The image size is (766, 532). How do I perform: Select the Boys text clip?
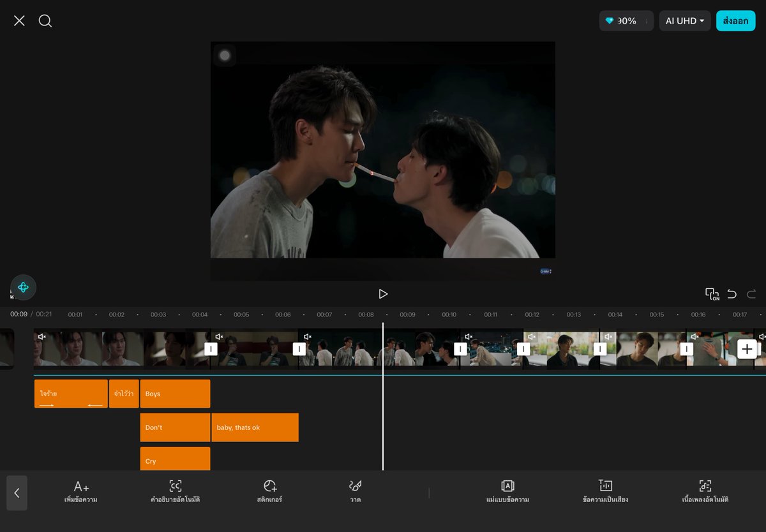[175, 394]
